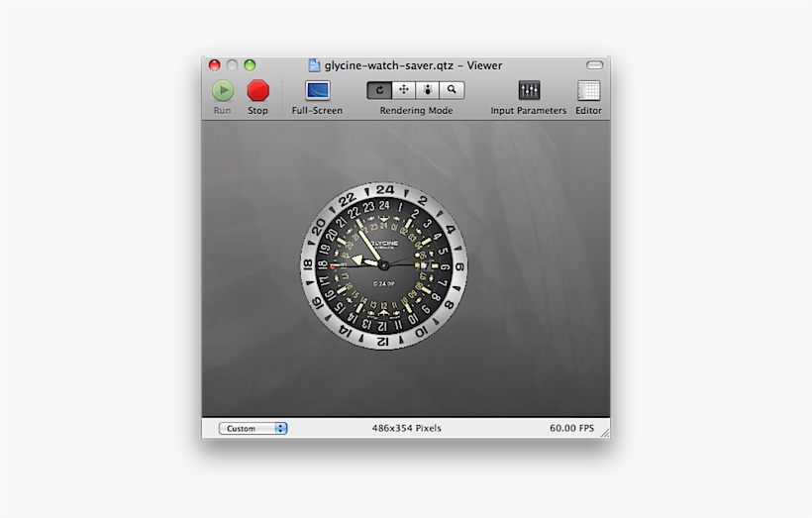Click the green zoom window button
812x518 pixels.
tap(250, 65)
